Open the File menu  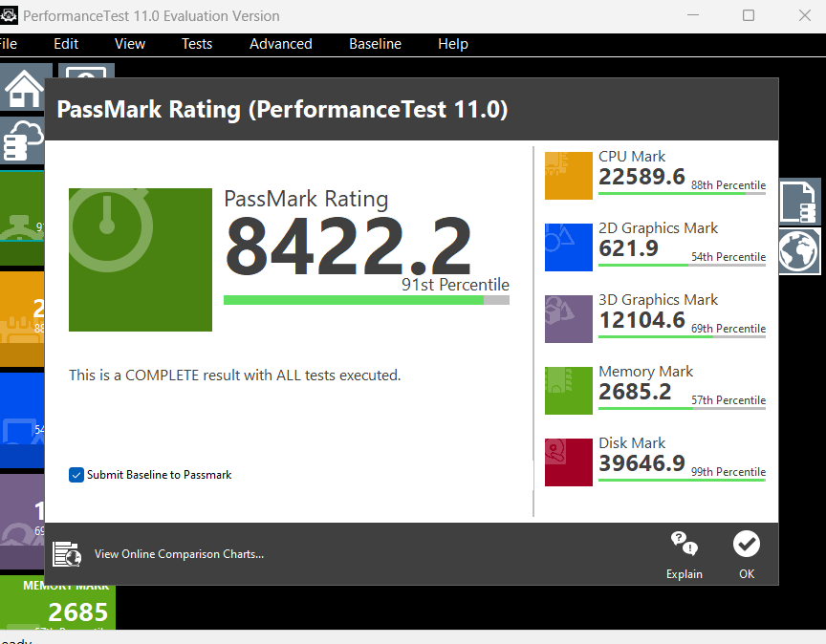[x=8, y=44]
